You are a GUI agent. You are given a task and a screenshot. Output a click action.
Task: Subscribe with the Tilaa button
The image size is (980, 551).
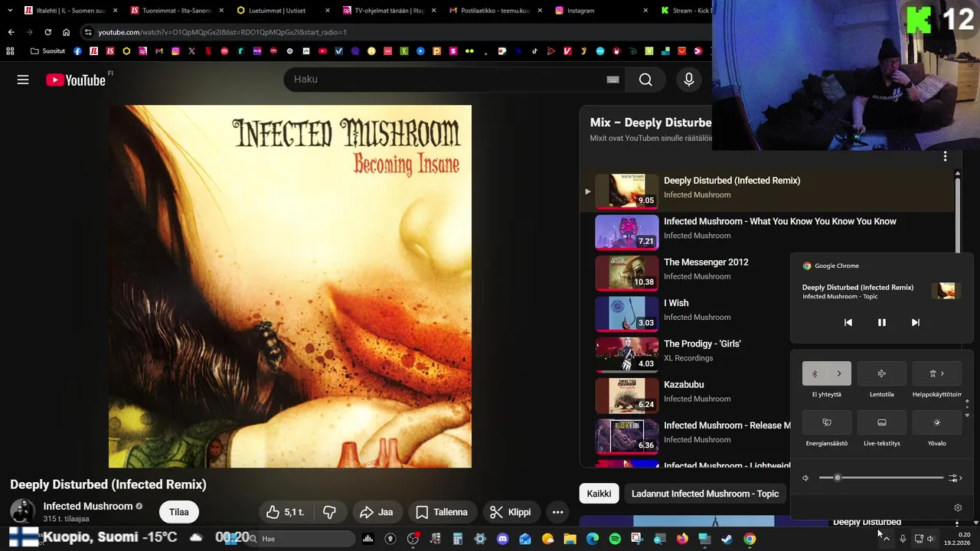coord(179,512)
